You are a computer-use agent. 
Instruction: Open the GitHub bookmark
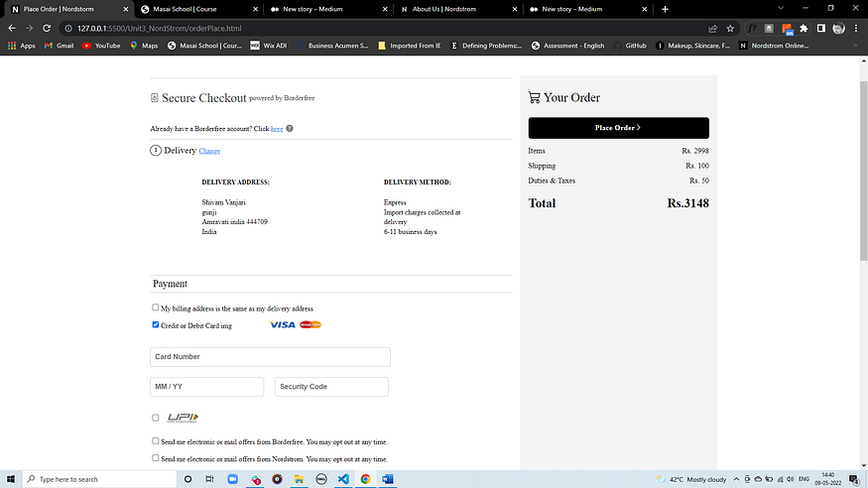pyautogui.click(x=630, y=46)
